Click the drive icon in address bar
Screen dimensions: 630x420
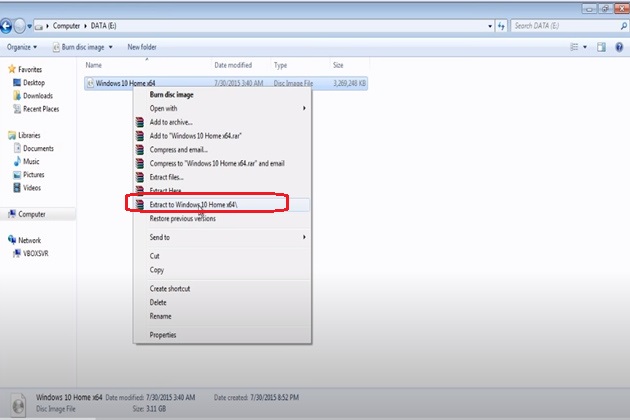point(39,26)
